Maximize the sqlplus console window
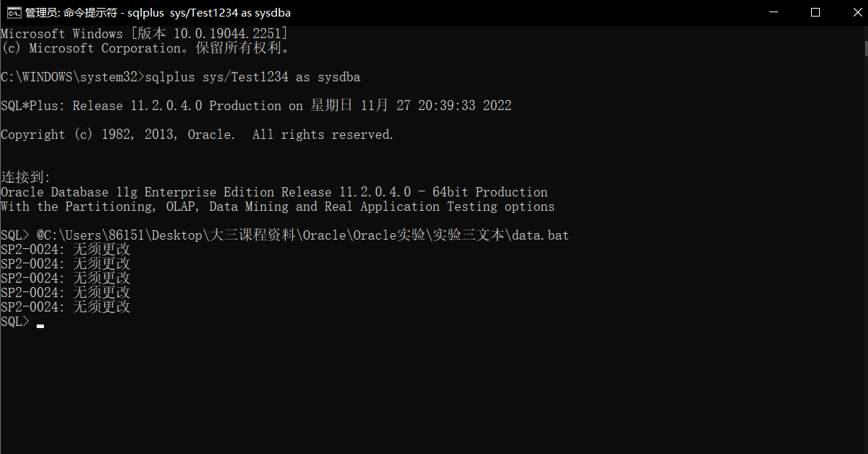868x454 pixels. 815,12
